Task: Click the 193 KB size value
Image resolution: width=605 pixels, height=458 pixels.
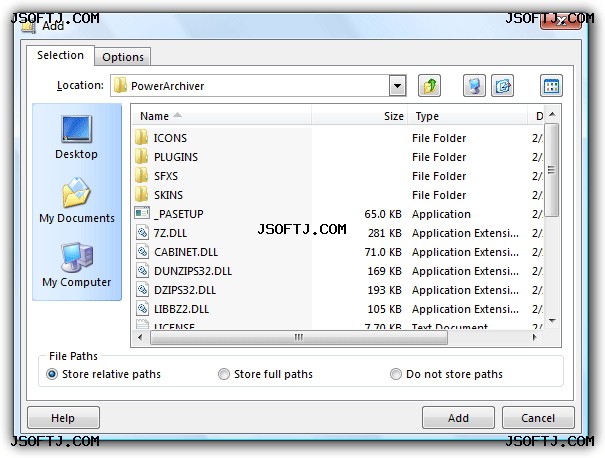Action: (x=385, y=290)
